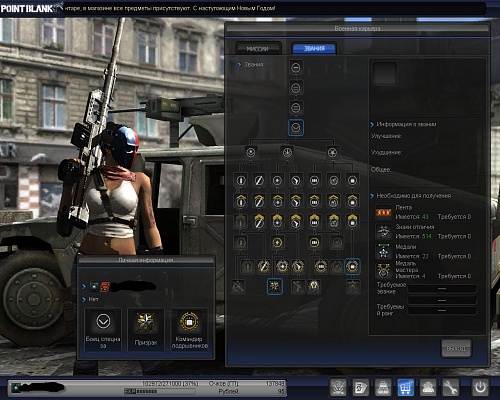Click the power exit icon

click(480, 387)
